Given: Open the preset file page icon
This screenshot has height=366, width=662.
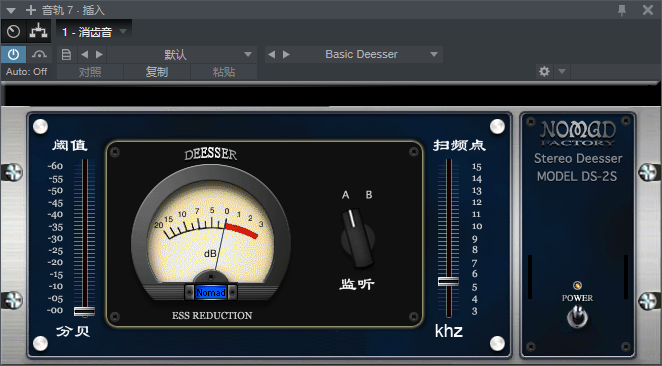Looking at the screenshot, I should point(66,54).
